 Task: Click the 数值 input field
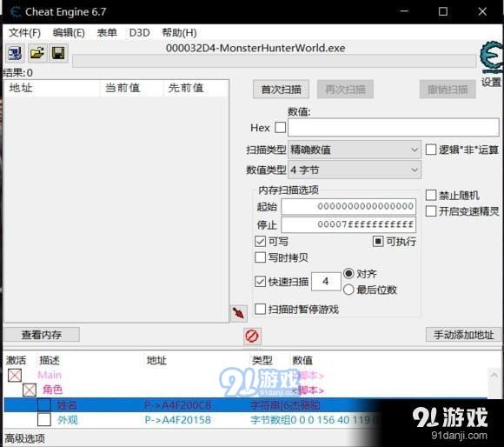tap(394, 127)
